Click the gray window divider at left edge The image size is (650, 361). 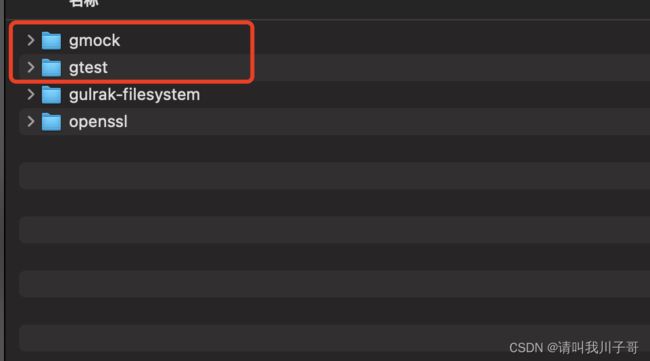coord(2,180)
